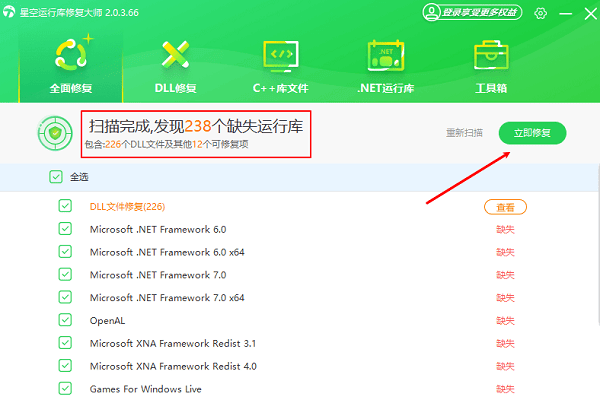Uncheck .NET Framework 6.0 x64 checkbox
600x400 pixels.
point(65,251)
